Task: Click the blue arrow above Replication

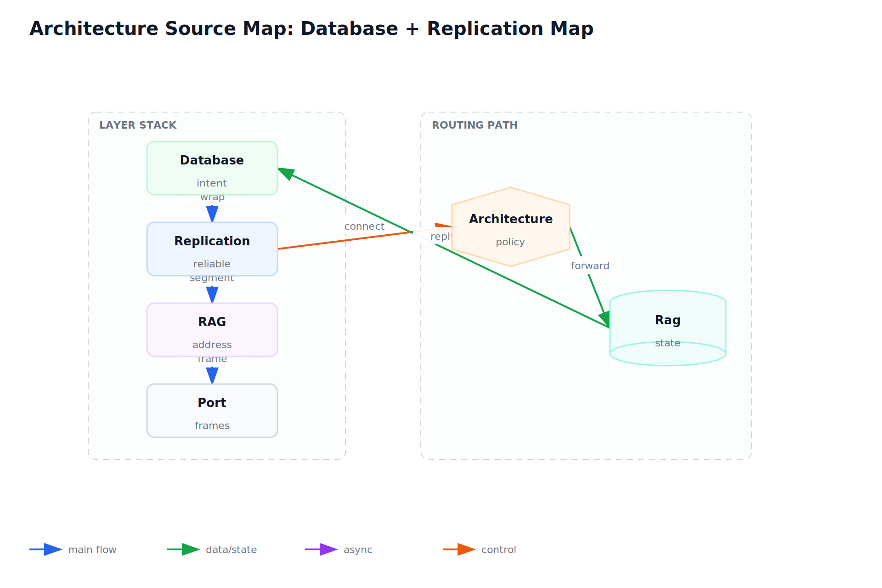Action: [212, 213]
